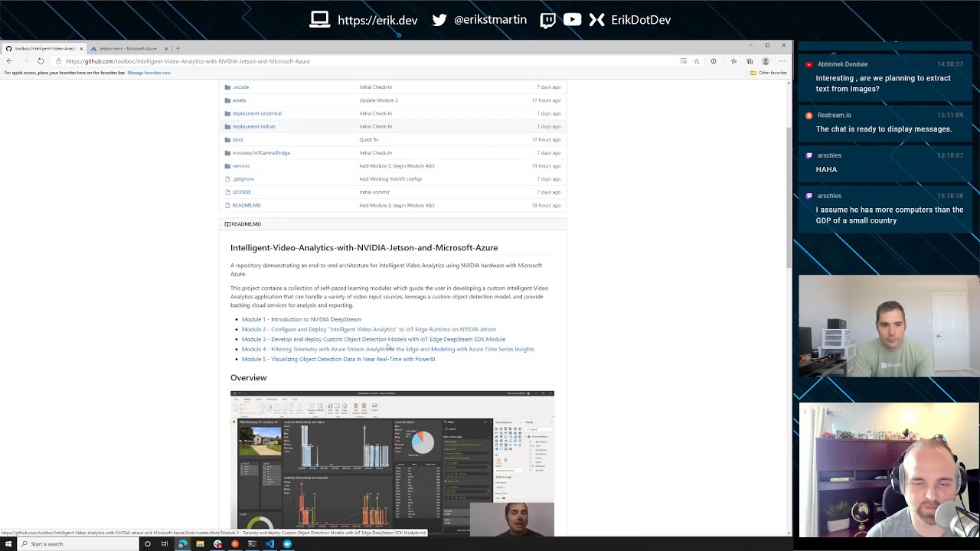Screen dimensions: 980x551
Task: Click the Overview dashboard image
Action: [392, 462]
